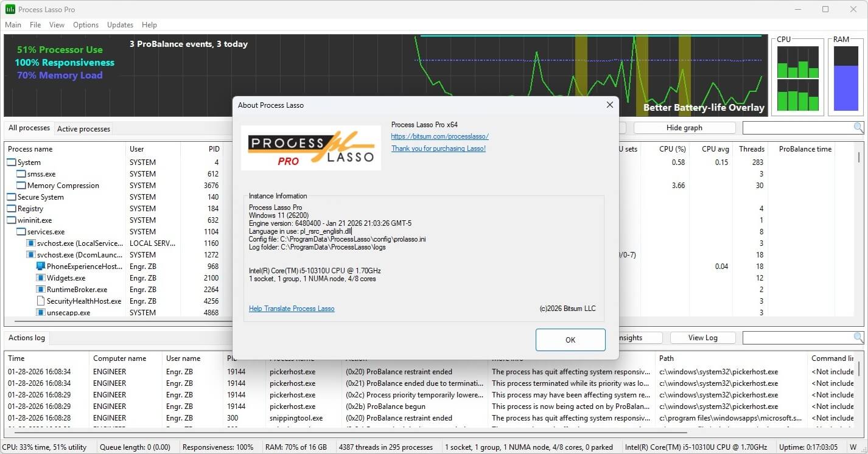This screenshot has height=454, width=868.
Task: Open the bitsum.com/processlasso link
Action: (x=439, y=136)
